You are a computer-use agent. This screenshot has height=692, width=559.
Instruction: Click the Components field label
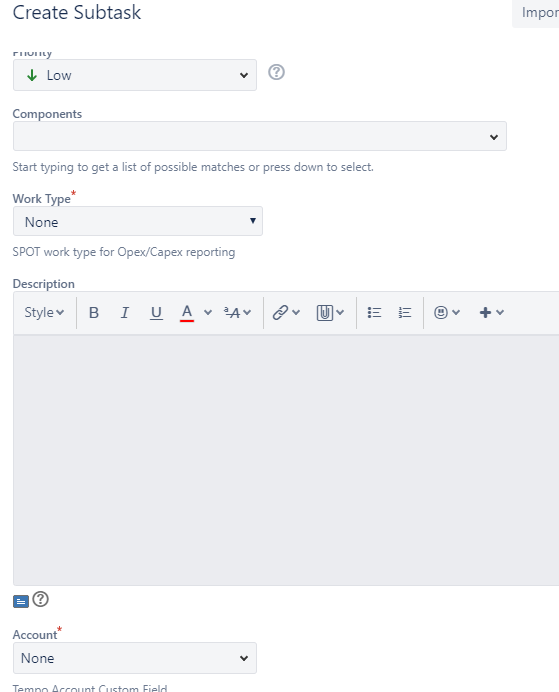pos(47,114)
